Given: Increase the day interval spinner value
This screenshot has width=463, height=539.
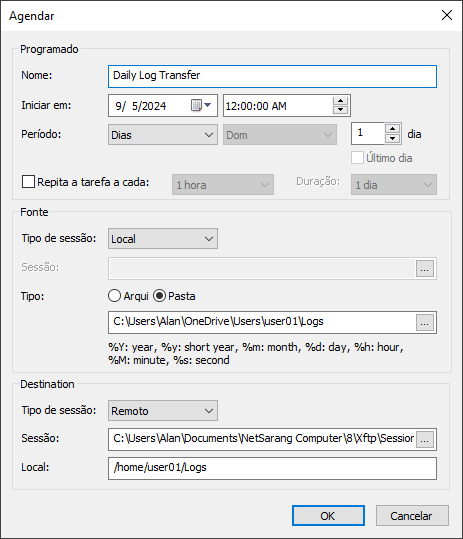Looking at the screenshot, I should [x=393, y=129].
